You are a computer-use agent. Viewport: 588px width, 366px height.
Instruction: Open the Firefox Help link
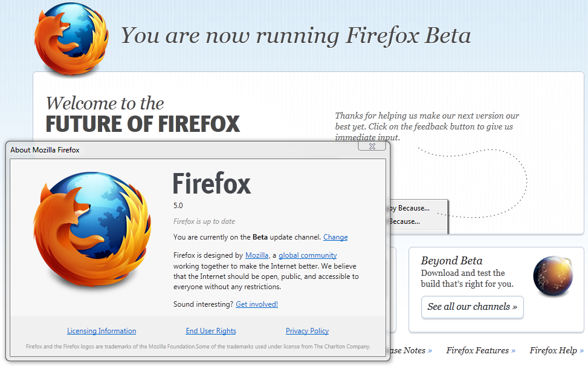(556, 351)
